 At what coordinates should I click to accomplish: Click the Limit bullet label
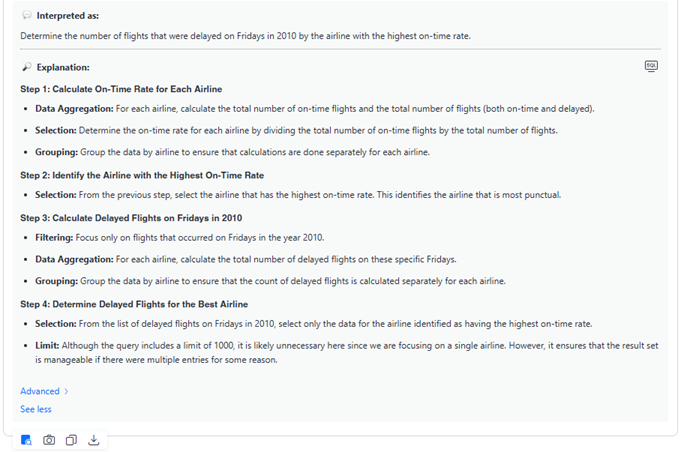pos(47,345)
